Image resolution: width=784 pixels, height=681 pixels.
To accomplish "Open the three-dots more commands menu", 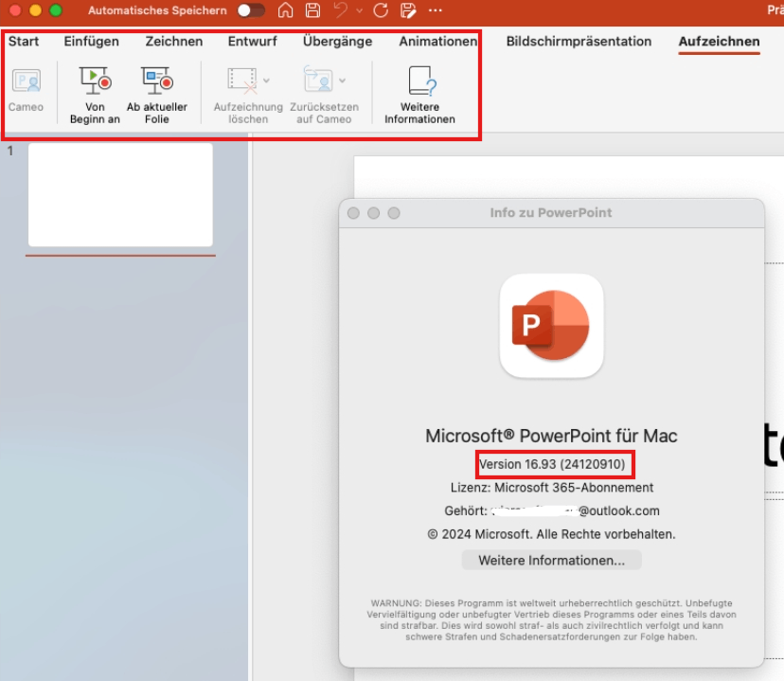I will click(x=436, y=10).
